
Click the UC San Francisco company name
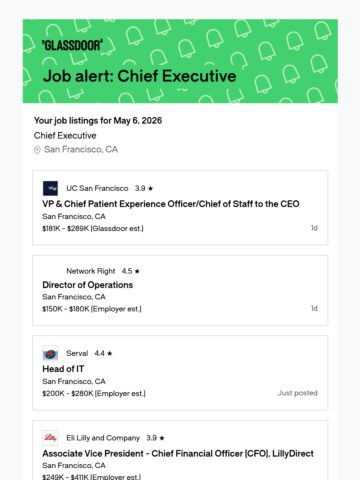coord(97,188)
